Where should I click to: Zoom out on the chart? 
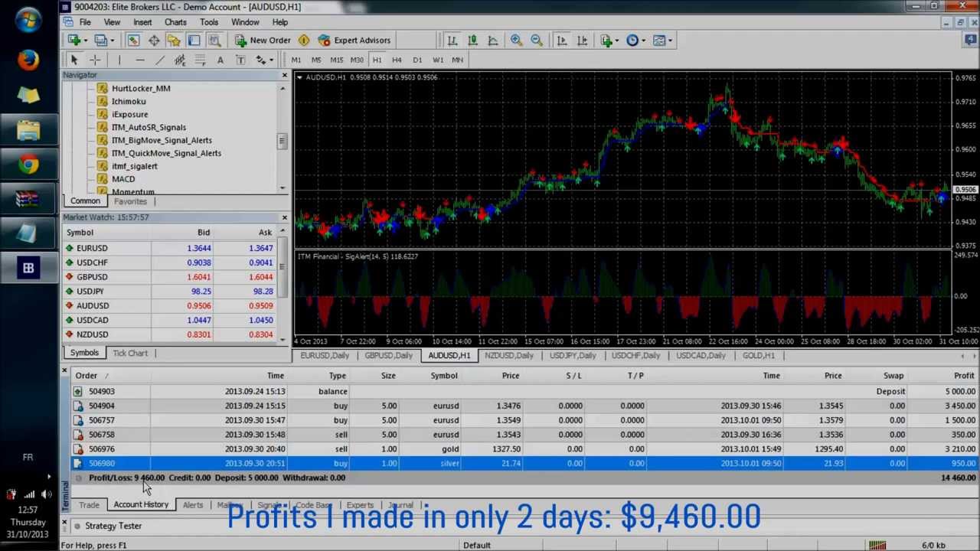click(x=537, y=40)
